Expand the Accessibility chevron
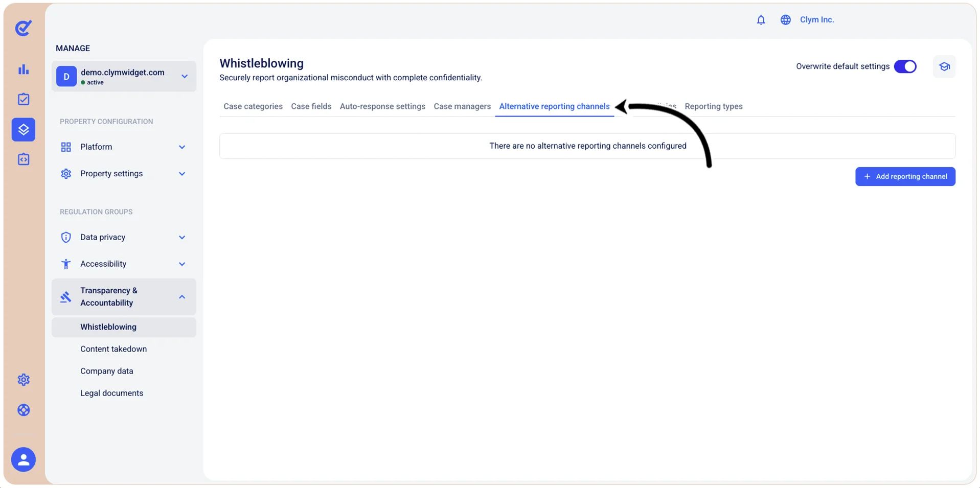Screen dimensions: 980x488 (182, 264)
